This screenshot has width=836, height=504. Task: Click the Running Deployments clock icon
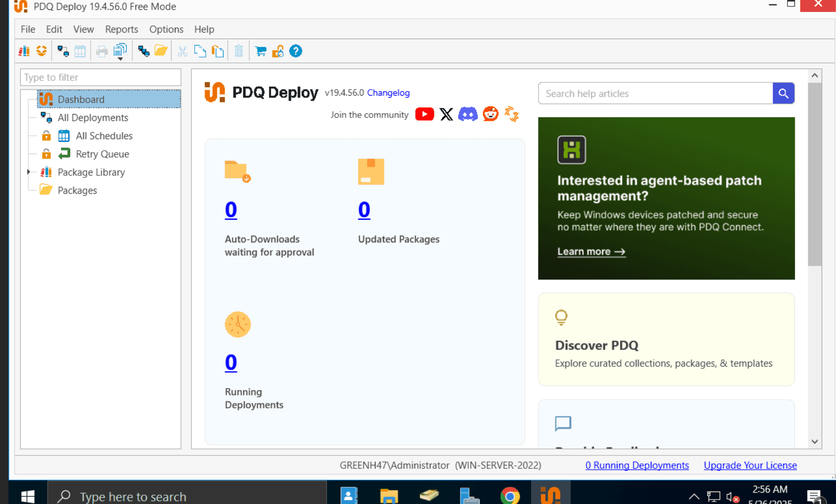(238, 325)
